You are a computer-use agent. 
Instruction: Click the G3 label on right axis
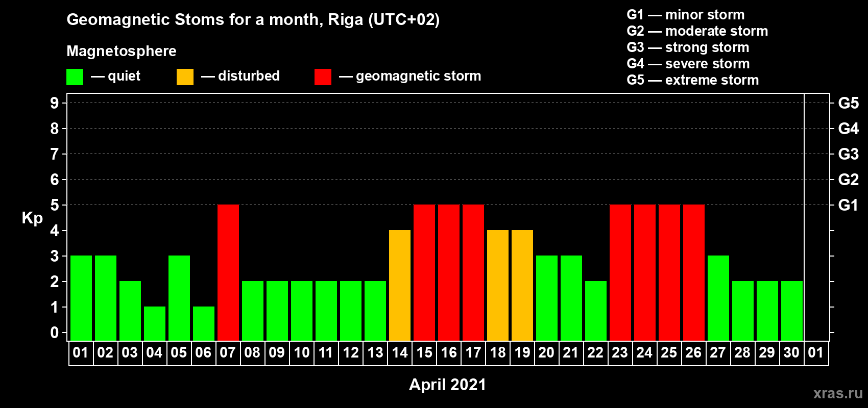pos(849,154)
